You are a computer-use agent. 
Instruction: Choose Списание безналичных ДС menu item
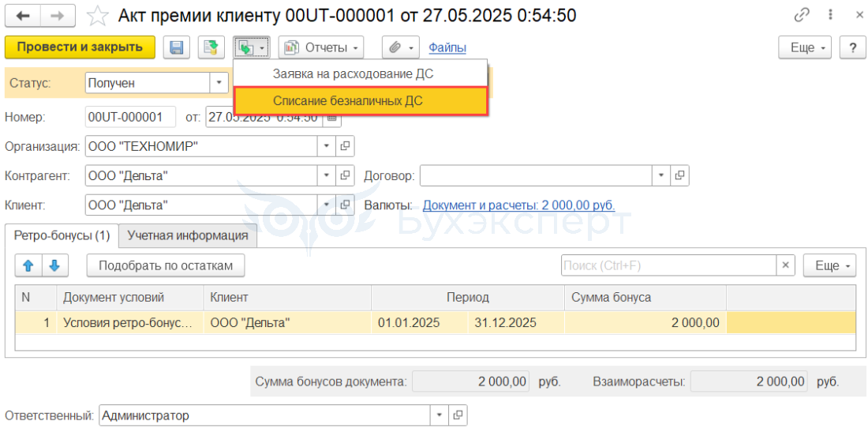(361, 101)
